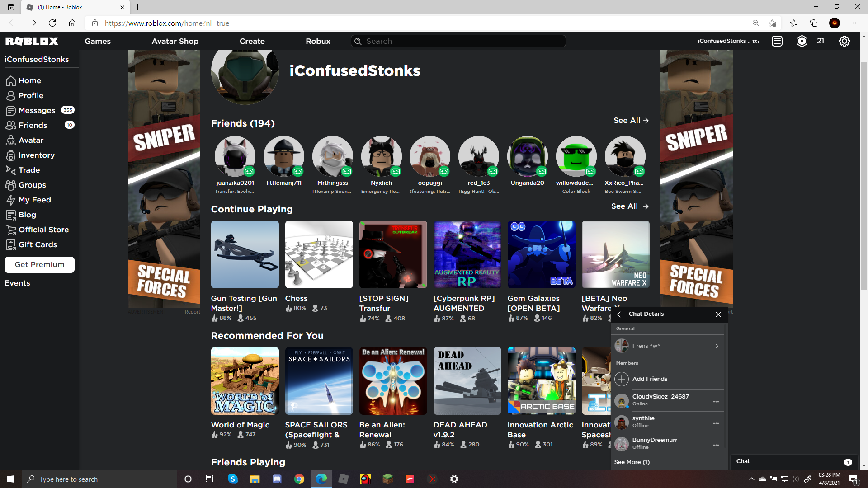Click the in-game status icon on oopuggi
The height and width of the screenshot is (488, 868).
pyautogui.click(x=444, y=171)
